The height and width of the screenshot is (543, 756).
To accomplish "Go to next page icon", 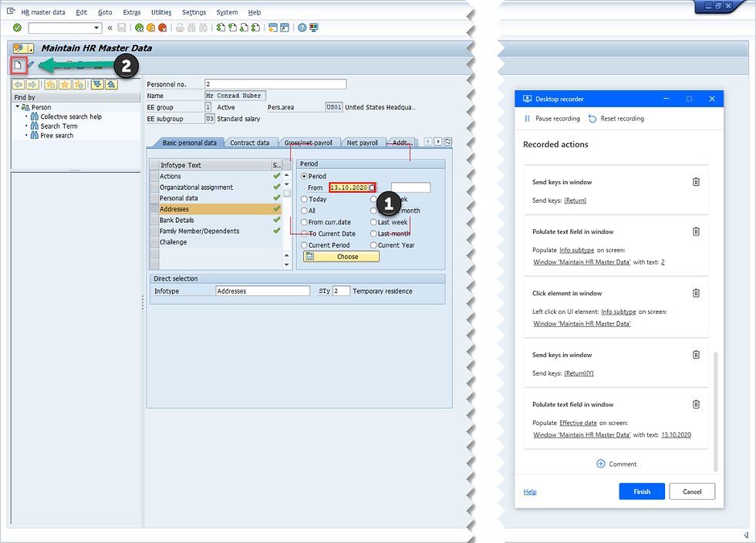I will pyautogui.click(x=244, y=28).
